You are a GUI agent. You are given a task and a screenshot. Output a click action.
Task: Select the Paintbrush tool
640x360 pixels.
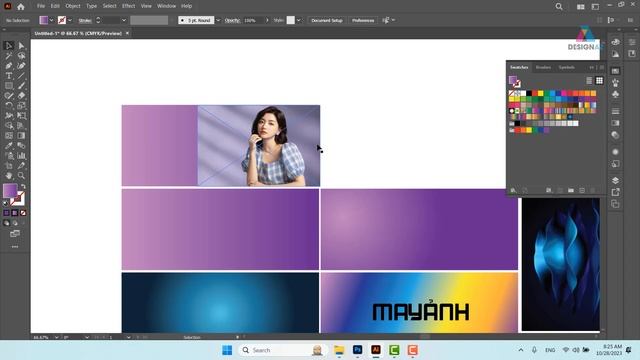[21, 86]
